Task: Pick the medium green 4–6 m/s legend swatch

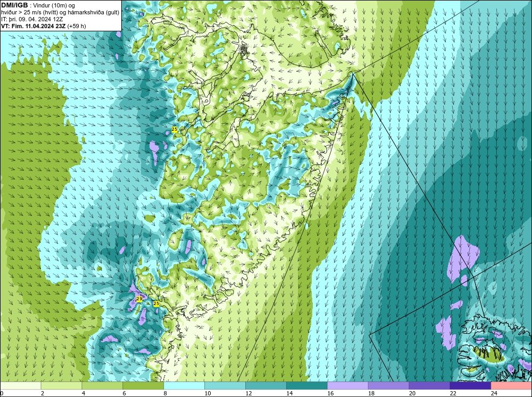Action: (x=102, y=386)
